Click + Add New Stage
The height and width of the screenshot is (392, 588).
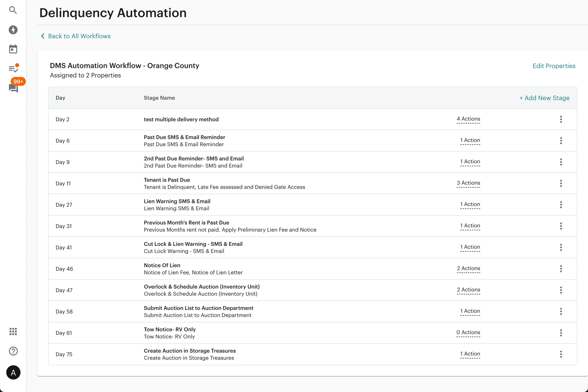(x=544, y=98)
